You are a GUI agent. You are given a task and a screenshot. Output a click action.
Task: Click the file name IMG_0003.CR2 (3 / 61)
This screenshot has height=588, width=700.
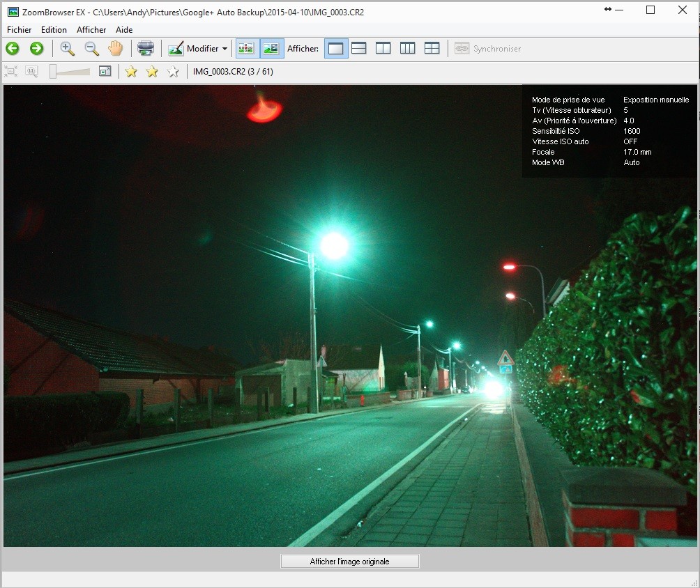(233, 71)
